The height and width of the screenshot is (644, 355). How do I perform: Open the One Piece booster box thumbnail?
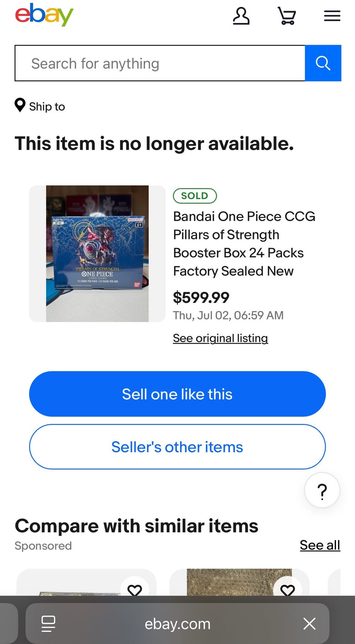point(97,254)
